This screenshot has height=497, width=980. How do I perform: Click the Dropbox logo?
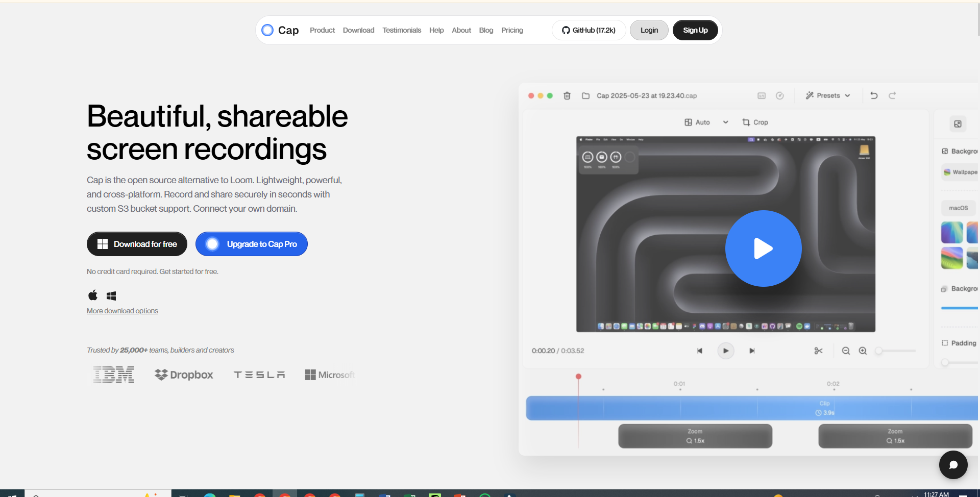click(184, 375)
